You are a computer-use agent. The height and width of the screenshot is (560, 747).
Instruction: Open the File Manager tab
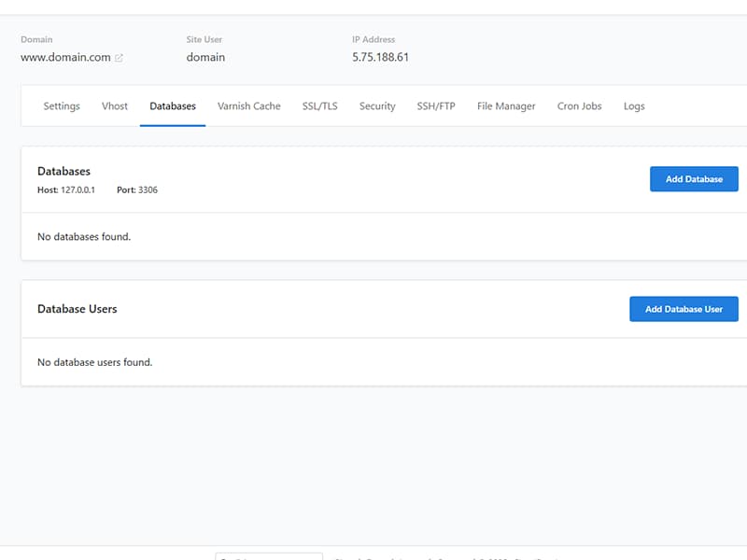(506, 106)
